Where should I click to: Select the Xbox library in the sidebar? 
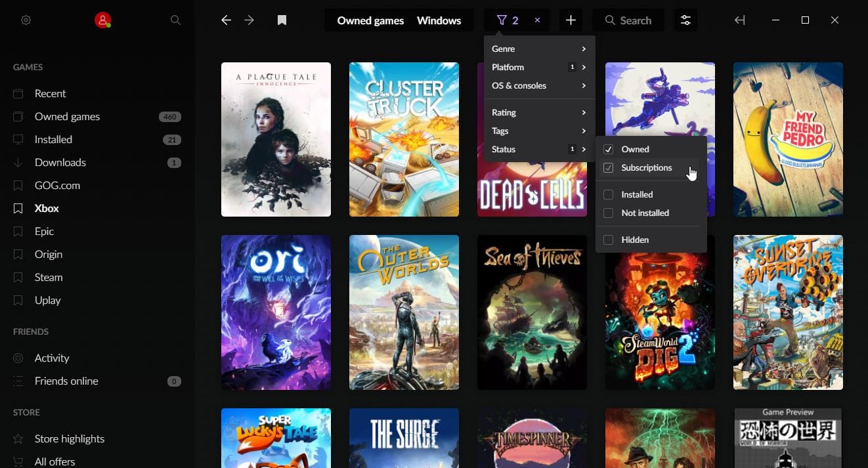click(46, 208)
